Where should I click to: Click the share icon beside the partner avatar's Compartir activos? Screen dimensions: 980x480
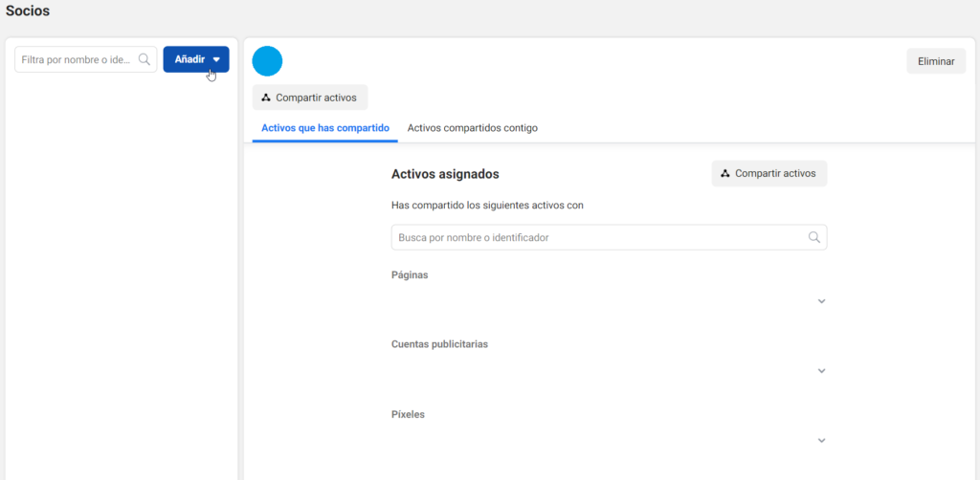(266, 98)
